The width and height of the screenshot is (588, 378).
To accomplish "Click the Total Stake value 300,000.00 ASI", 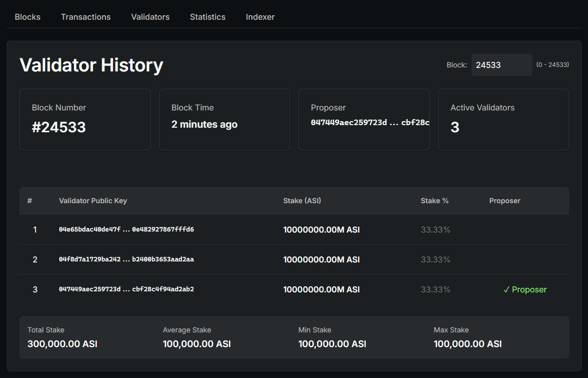I will 62,344.
